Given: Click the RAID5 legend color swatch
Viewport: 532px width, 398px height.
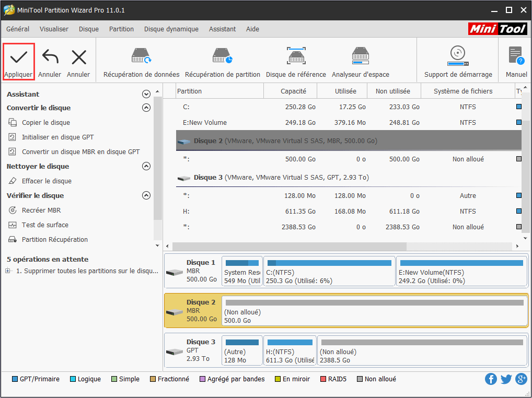Looking at the screenshot, I should click(323, 379).
